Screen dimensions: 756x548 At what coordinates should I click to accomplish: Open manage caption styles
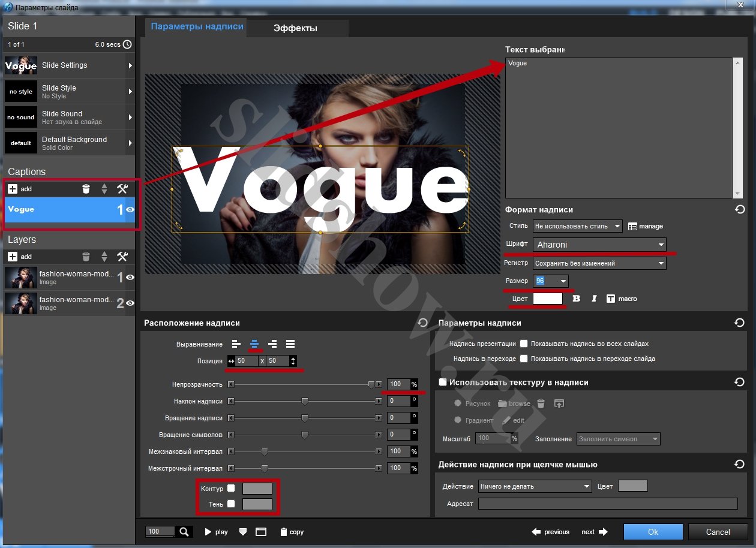click(x=646, y=227)
